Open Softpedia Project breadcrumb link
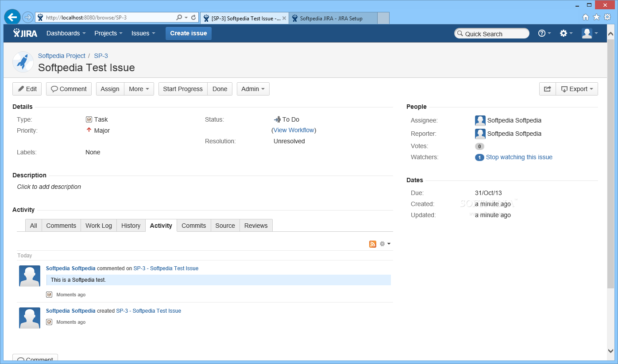The height and width of the screenshot is (364, 618). coord(62,56)
